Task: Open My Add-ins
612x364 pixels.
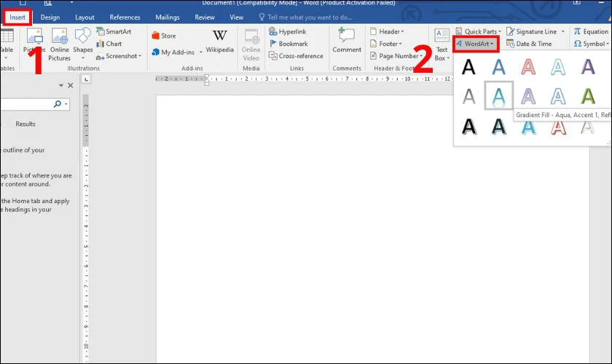Action: coord(173,52)
